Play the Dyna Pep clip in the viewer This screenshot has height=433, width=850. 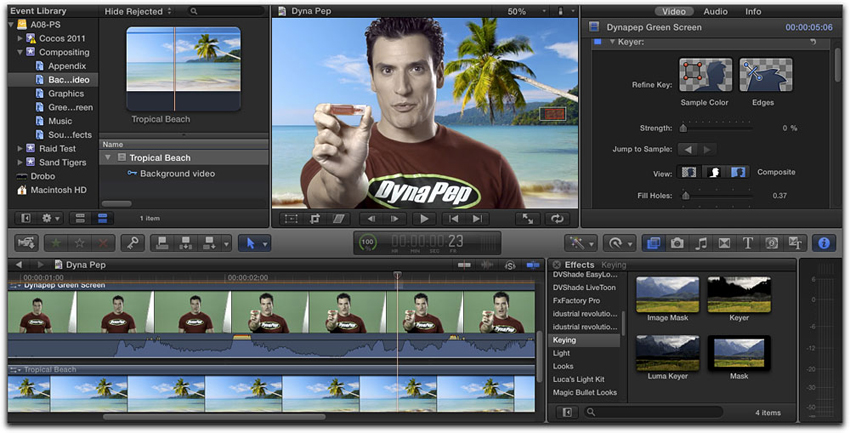point(424,219)
